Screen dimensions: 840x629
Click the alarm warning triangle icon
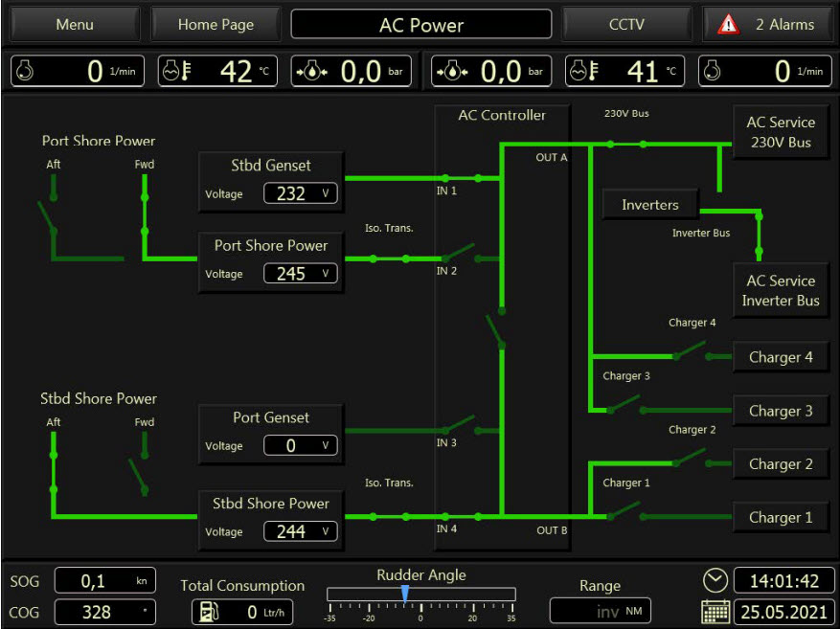(x=729, y=25)
